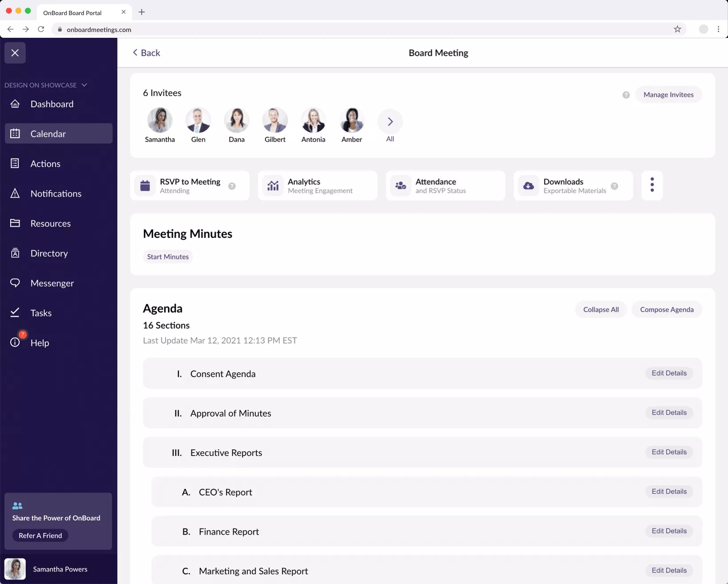
Task: Edit details for Executive Reports
Action: [x=669, y=452]
